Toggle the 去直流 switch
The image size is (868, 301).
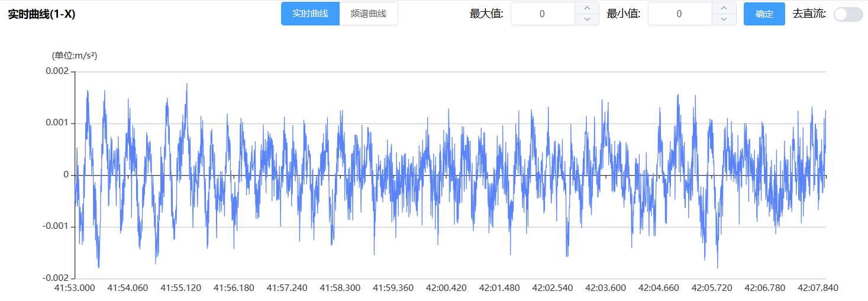coord(848,14)
